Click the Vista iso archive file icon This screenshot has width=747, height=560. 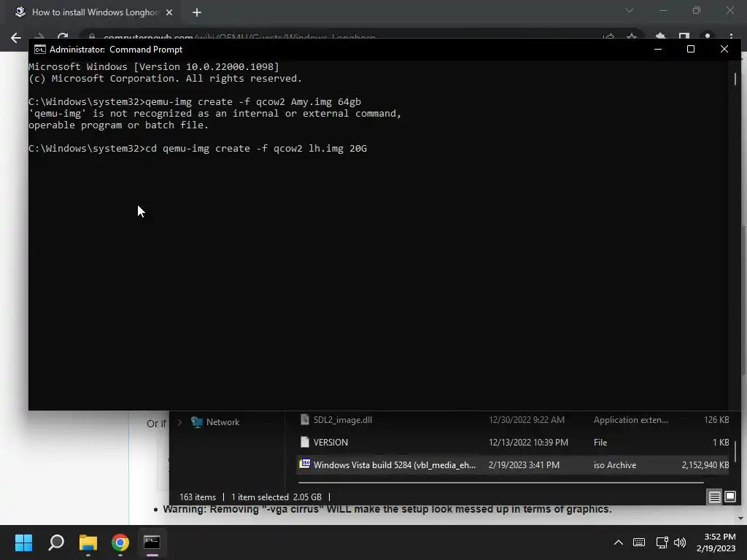304,464
